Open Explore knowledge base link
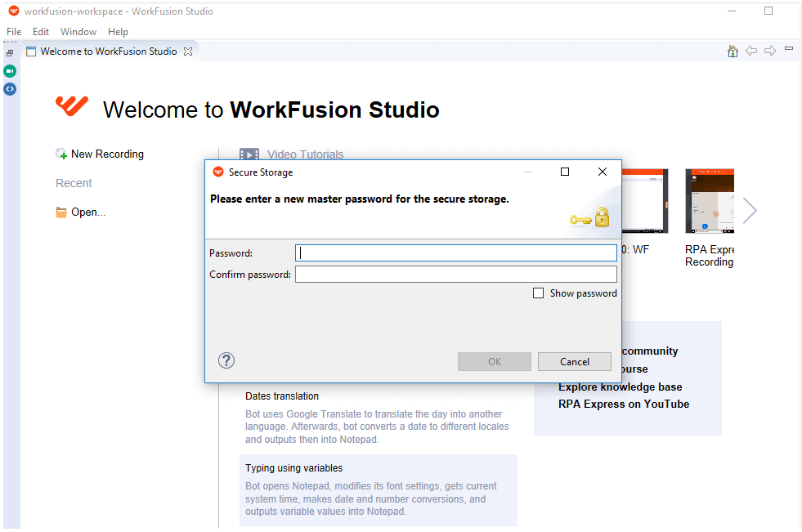Image resolution: width=802 pixels, height=532 pixels. pyautogui.click(x=620, y=387)
